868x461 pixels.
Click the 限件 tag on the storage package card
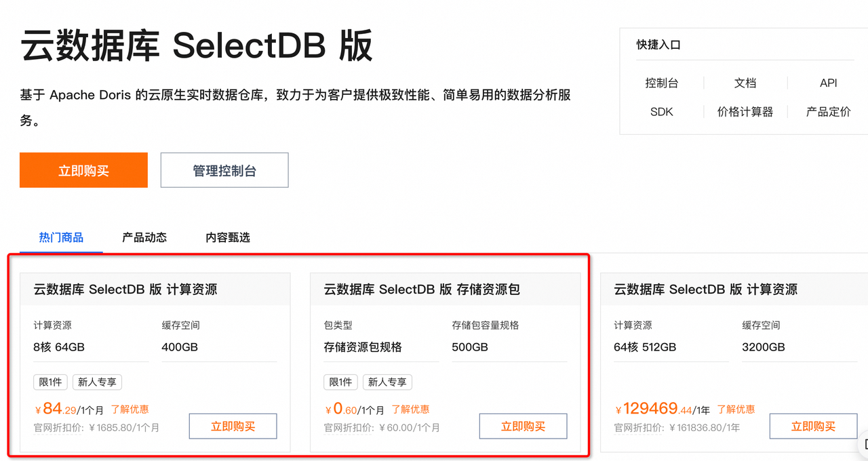pyautogui.click(x=340, y=382)
